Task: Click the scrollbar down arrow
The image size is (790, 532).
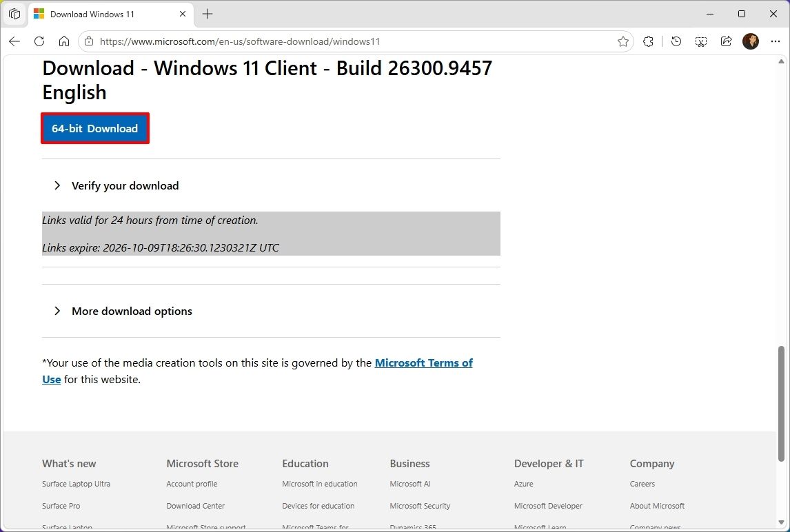Action: point(781,522)
